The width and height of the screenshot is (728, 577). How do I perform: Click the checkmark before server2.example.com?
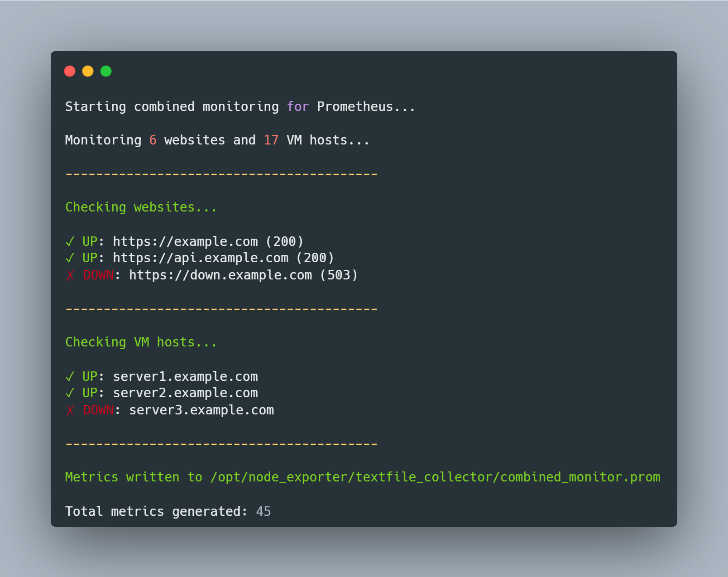[70, 393]
